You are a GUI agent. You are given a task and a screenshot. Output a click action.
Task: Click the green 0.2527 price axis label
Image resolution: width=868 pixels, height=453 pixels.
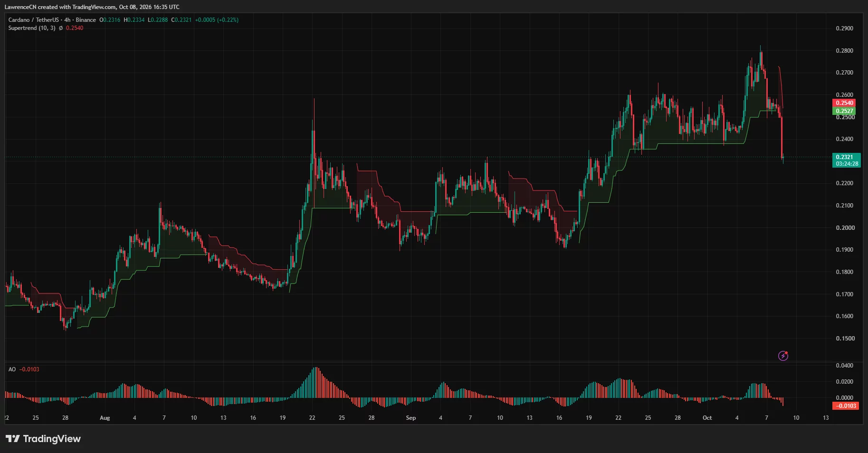click(x=844, y=111)
